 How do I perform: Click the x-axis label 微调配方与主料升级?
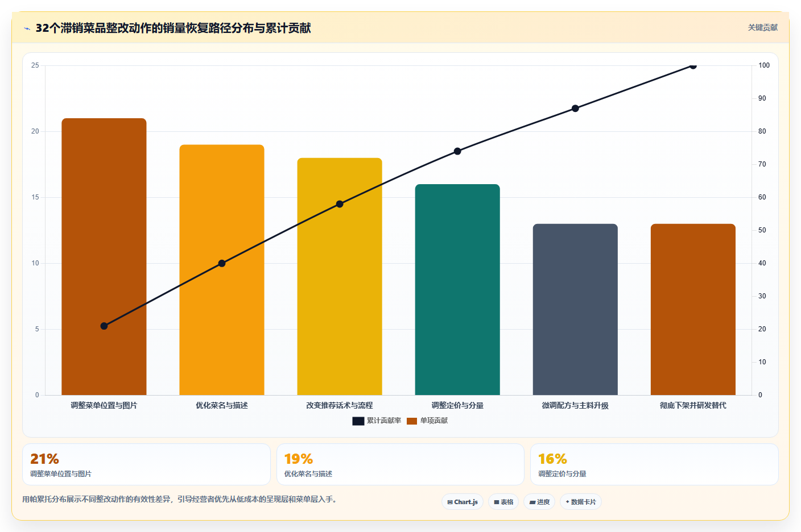click(575, 405)
